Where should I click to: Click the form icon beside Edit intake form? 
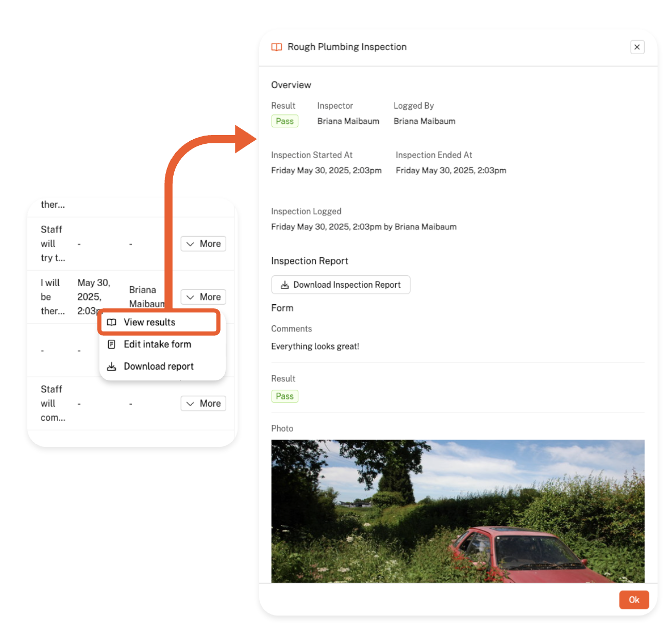(x=111, y=344)
